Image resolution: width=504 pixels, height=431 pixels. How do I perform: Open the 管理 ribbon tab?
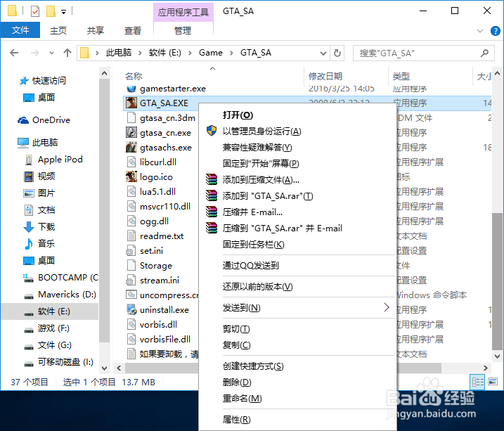click(183, 30)
